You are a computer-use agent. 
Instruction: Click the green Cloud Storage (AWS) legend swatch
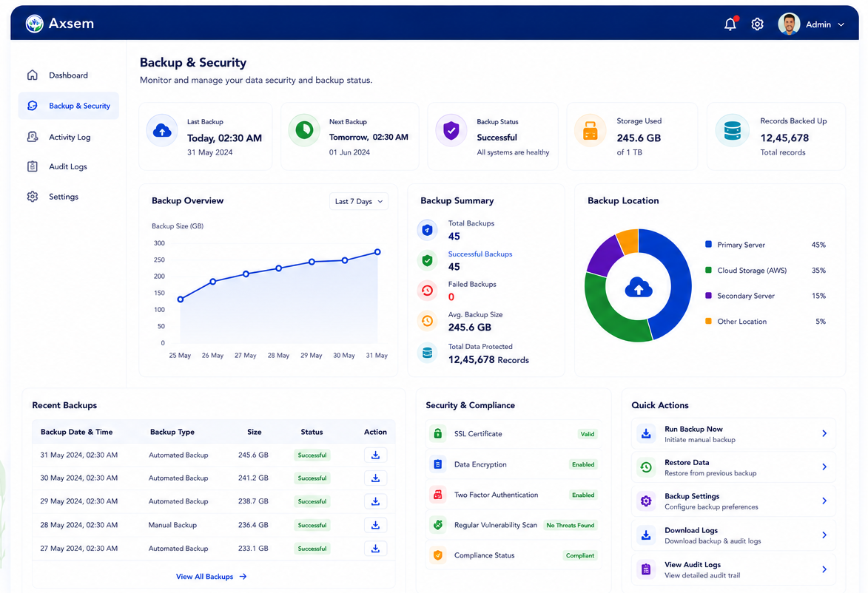709,270
